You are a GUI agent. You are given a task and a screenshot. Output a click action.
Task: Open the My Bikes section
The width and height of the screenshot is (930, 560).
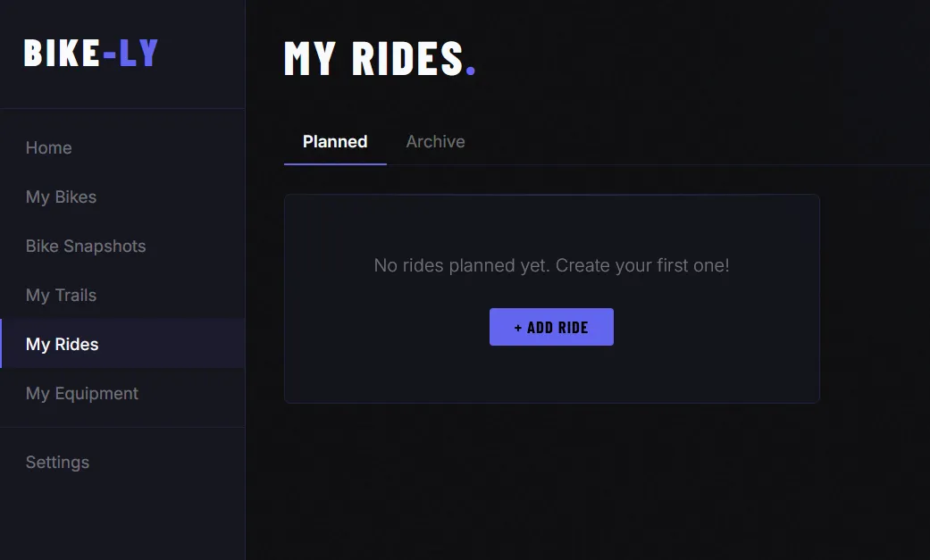coord(61,196)
